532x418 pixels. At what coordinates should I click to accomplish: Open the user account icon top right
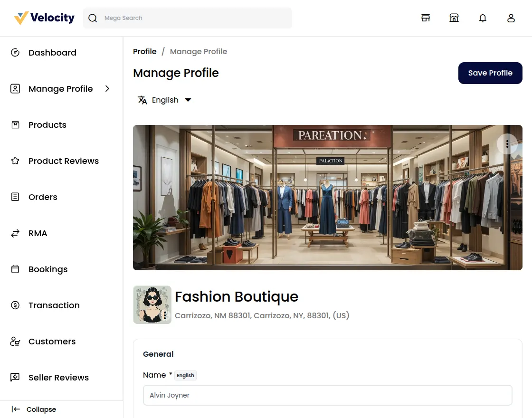pos(511,18)
